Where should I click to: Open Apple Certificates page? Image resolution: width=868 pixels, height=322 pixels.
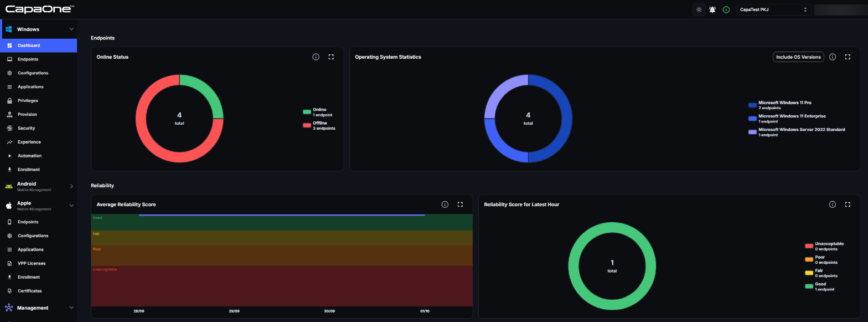[39, 291]
